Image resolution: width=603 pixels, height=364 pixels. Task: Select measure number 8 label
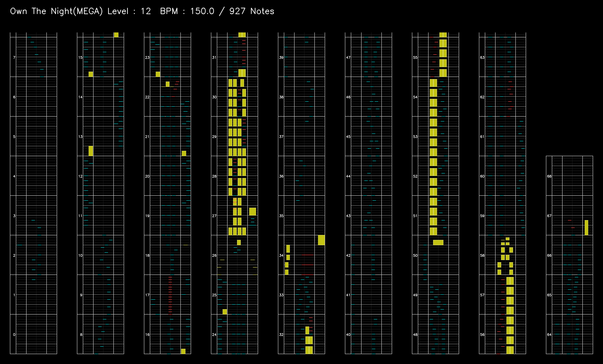coord(81,334)
